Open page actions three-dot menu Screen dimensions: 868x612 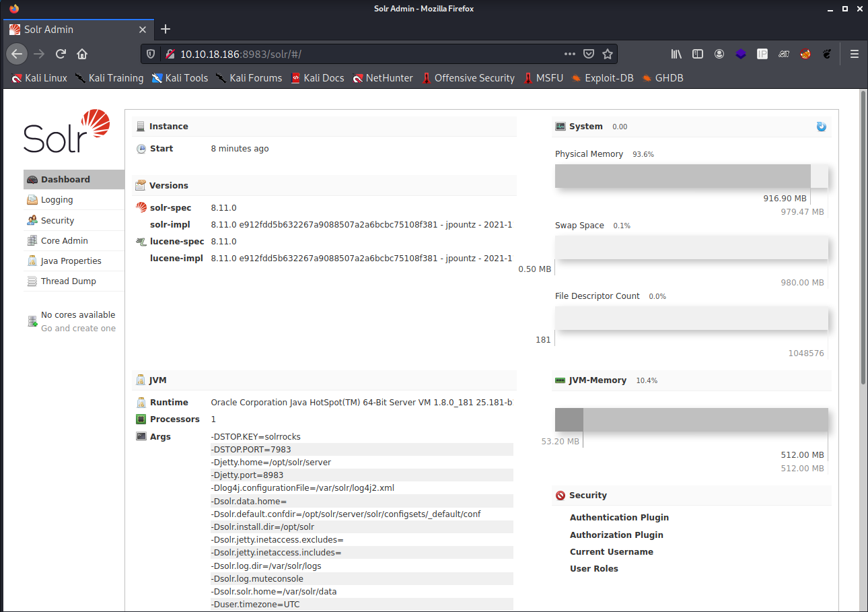(569, 54)
